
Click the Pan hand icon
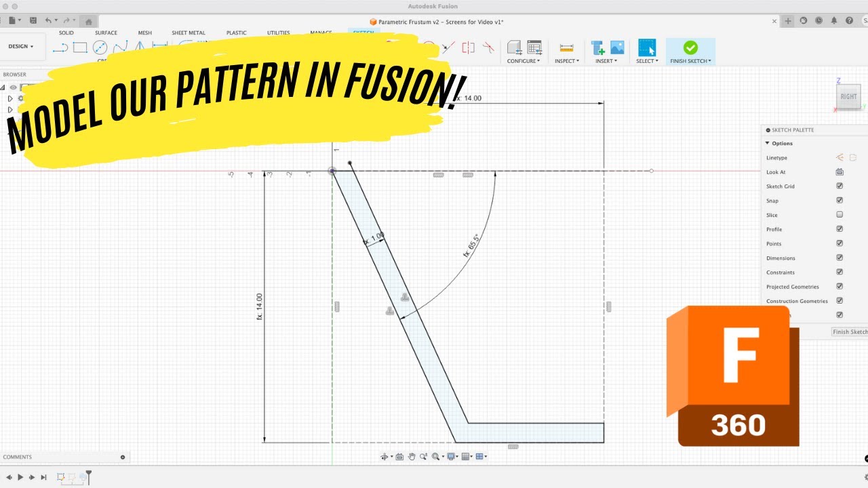point(412,457)
